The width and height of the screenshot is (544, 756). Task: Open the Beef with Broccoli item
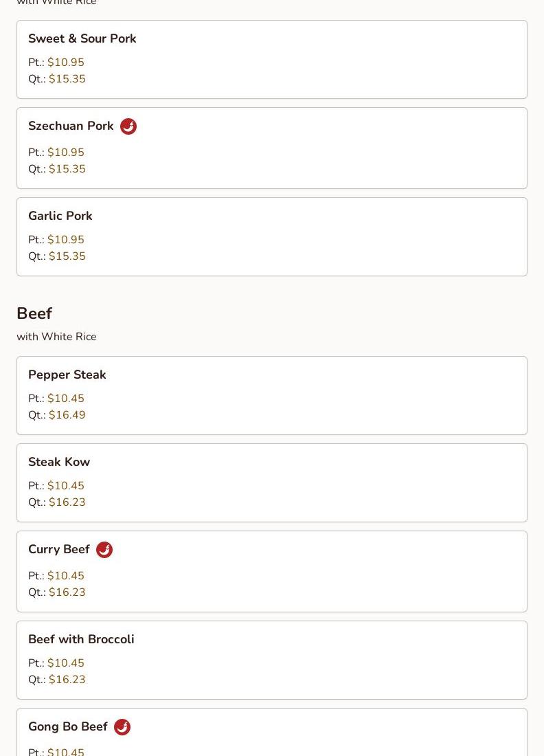click(x=272, y=660)
